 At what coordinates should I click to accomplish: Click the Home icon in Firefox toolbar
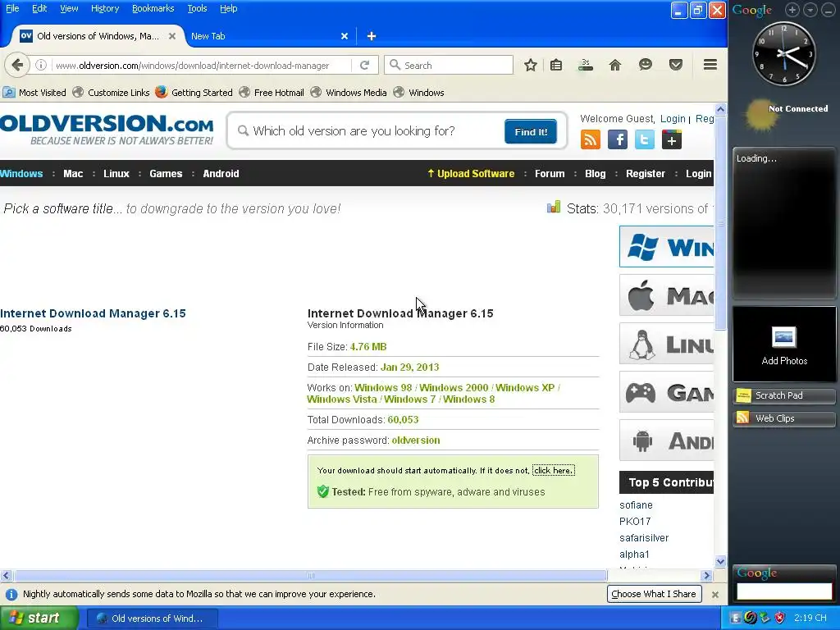point(615,66)
